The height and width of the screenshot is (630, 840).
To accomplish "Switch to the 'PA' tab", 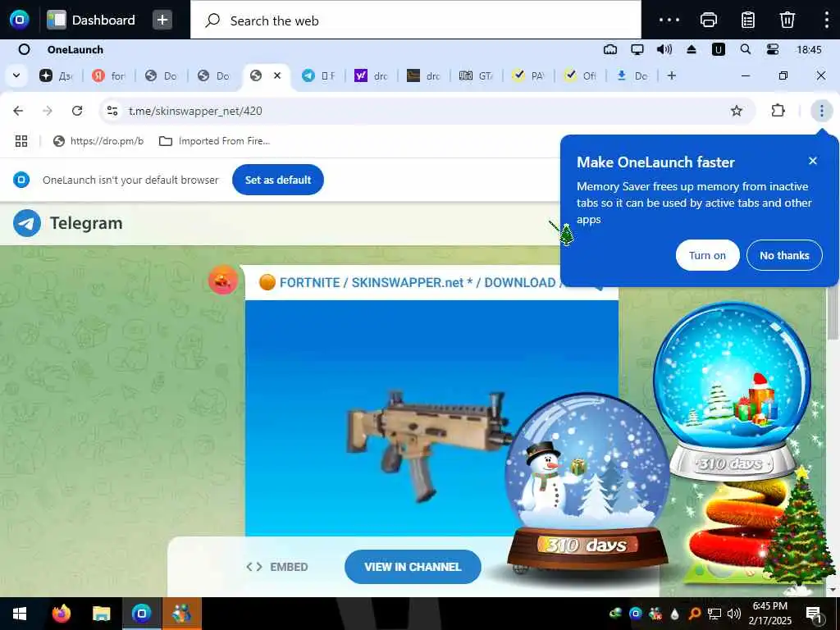I will pyautogui.click(x=528, y=76).
